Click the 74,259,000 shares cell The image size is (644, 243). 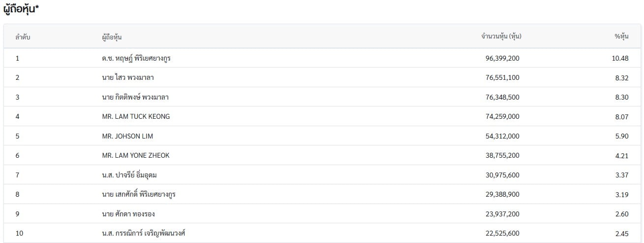[x=502, y=116]
